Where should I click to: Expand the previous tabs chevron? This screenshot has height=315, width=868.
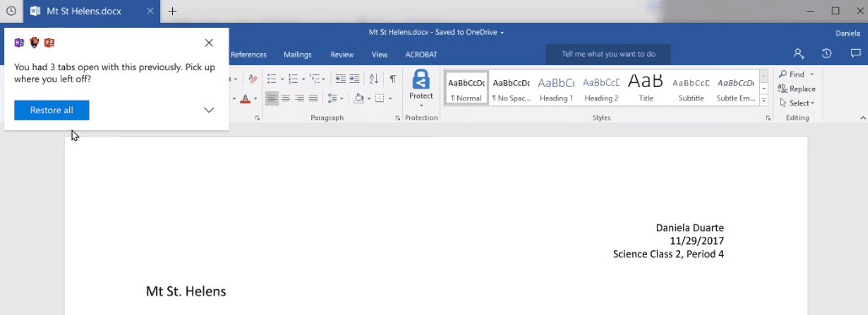[x=208, y=110]
